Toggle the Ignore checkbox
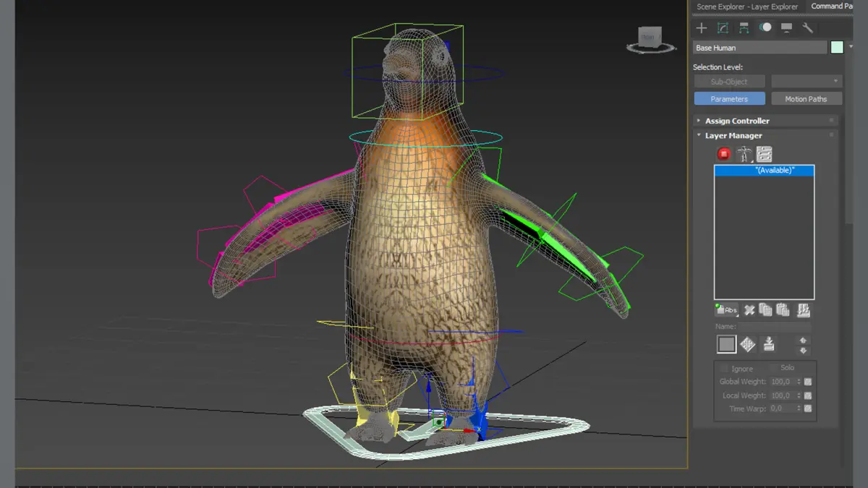This screenshot has height=488, width=868. point(724,368)
